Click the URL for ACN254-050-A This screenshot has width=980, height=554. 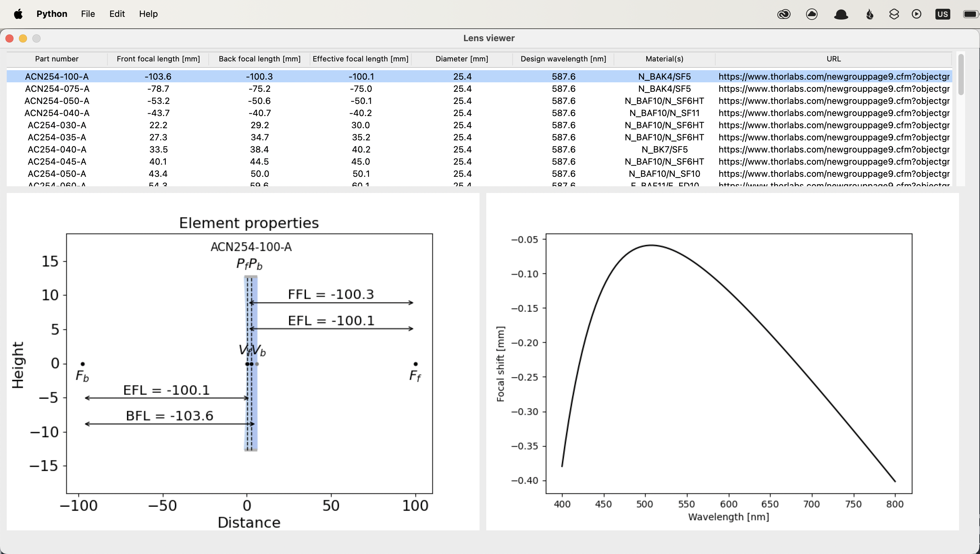point(833,101)
